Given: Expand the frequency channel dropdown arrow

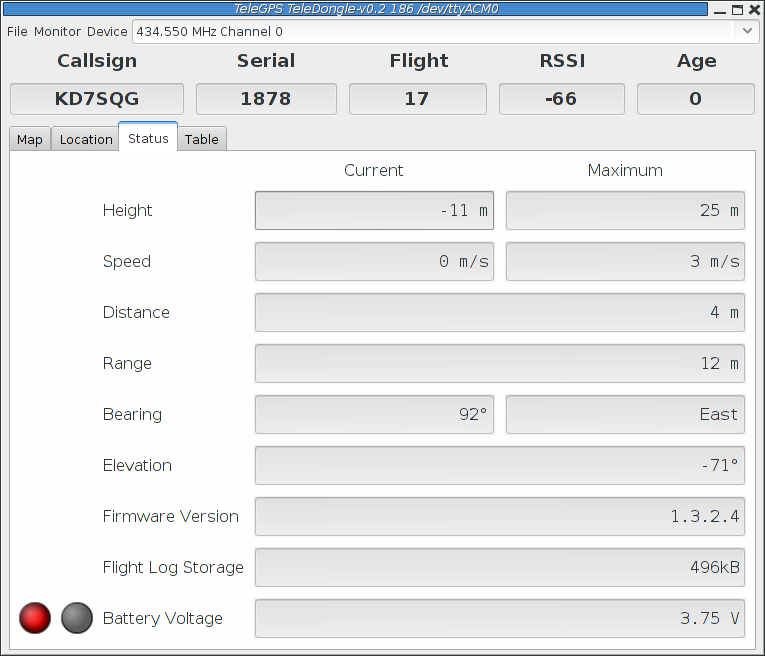Looking at the screenshot, I should (747, 31).
